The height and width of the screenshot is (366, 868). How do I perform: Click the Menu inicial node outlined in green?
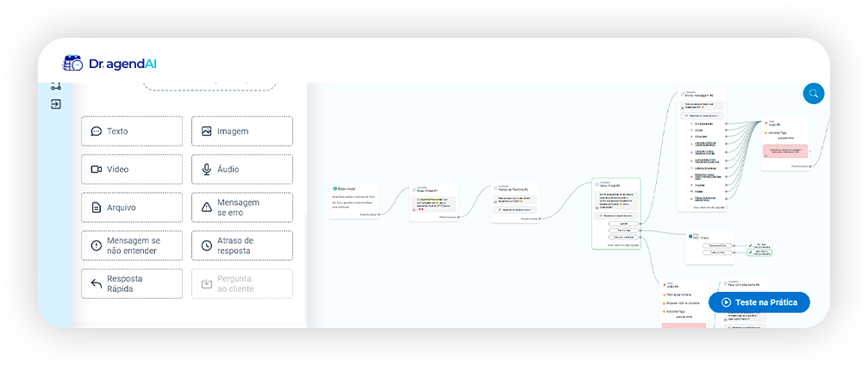coord(616,213)
